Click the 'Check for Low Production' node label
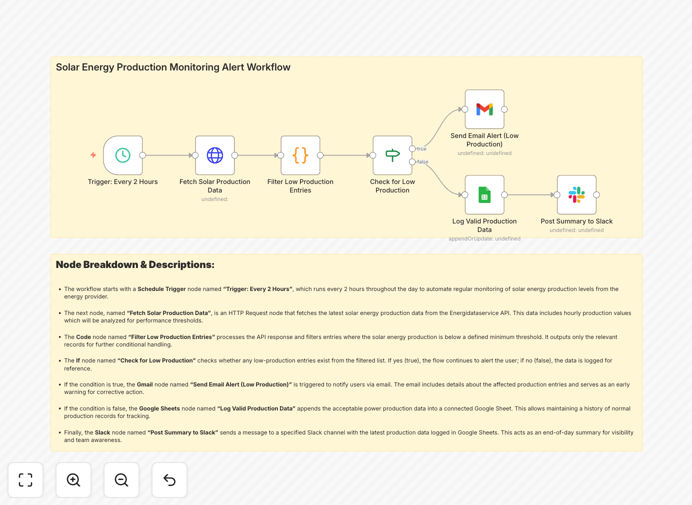 click(x=392, y=186)
